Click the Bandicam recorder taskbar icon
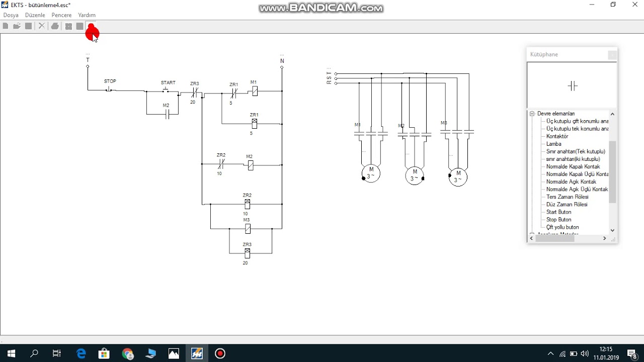 click(x=220, y=353)
